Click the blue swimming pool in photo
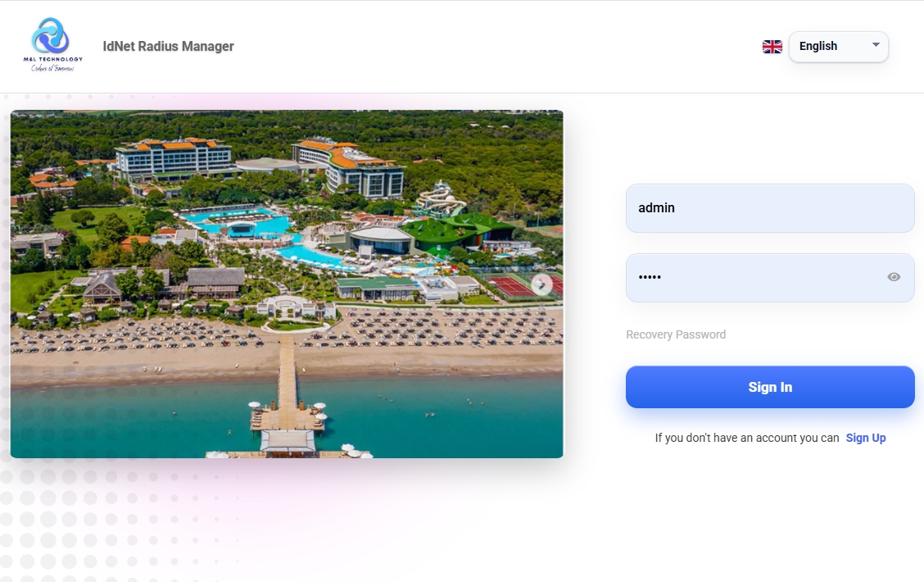The image size is (924, 582). 240,221
